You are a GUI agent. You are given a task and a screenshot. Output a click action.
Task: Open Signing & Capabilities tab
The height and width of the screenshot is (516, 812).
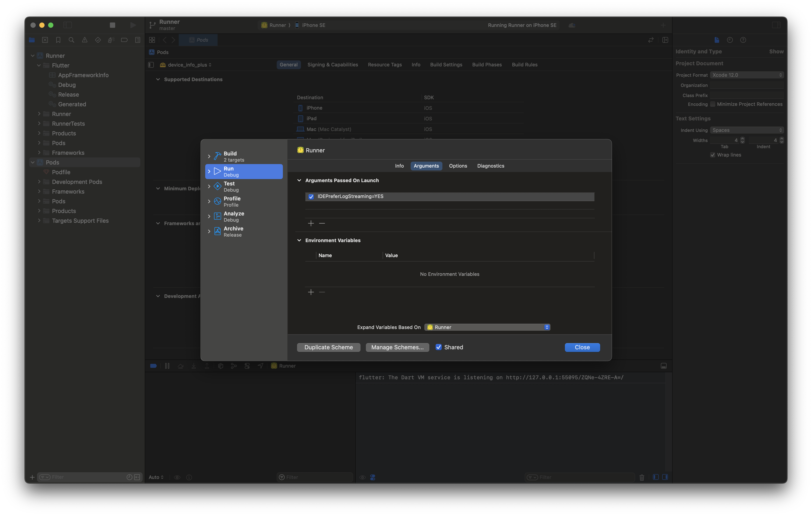333,65
